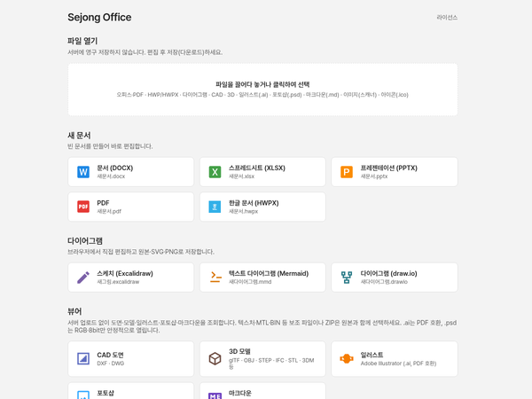532x399 pixels.
Task: Click the 새 문서 heading
Action: [x=79, y=136]
